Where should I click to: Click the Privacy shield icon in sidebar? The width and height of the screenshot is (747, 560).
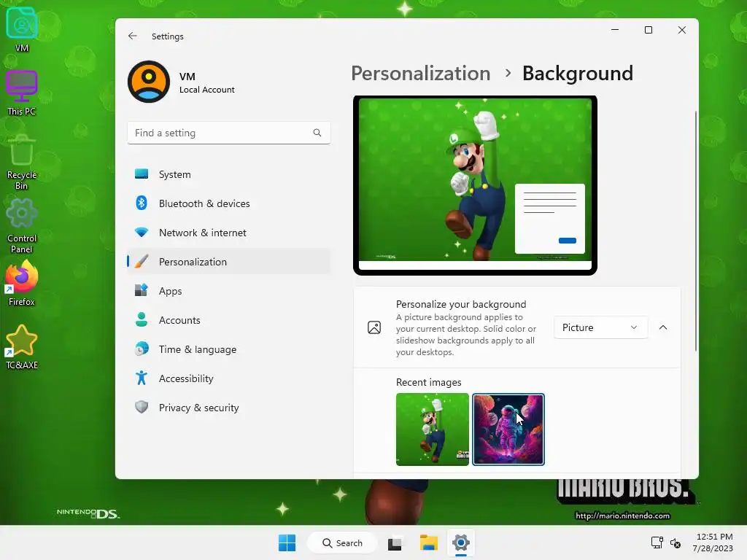click(142, 407)
